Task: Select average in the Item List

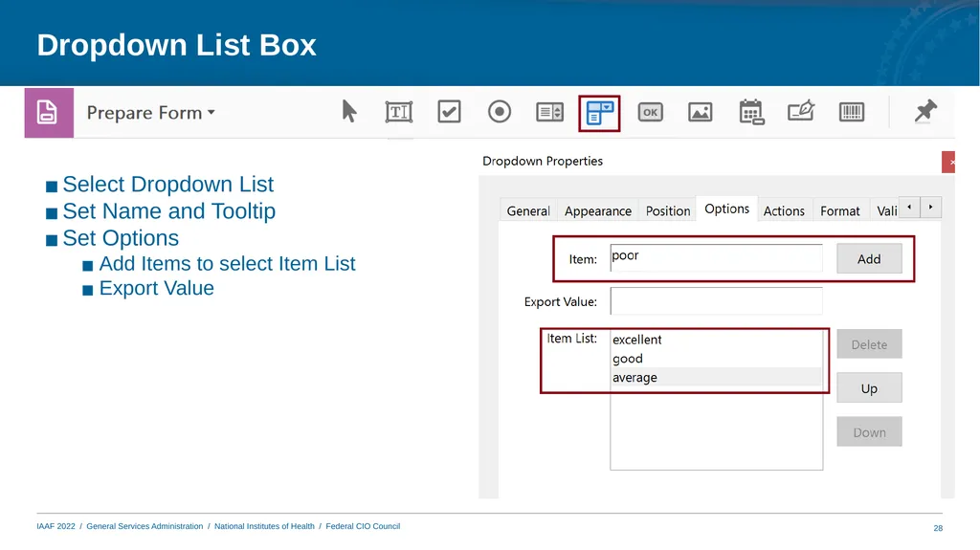Action: pyautogui.click(x=716, y=377)
